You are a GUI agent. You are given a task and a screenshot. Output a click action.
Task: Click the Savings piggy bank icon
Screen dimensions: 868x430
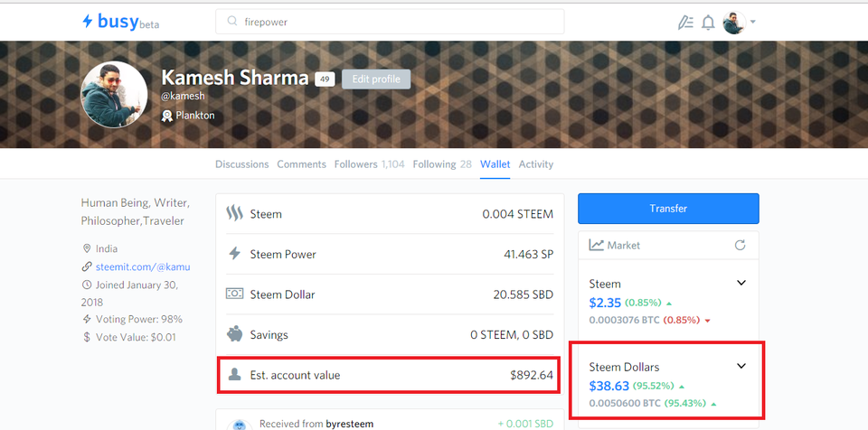[235, 334]
